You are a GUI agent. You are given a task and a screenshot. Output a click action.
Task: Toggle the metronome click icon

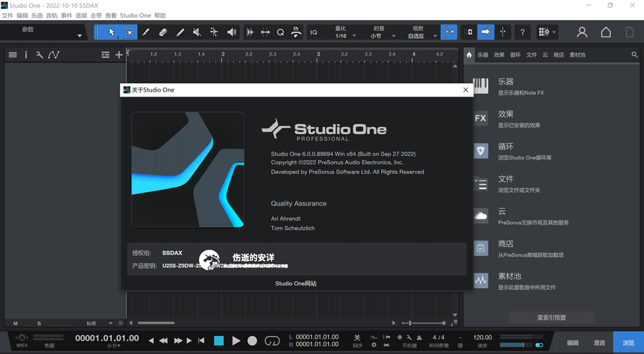pyautogui.click(x=419, y=337)
